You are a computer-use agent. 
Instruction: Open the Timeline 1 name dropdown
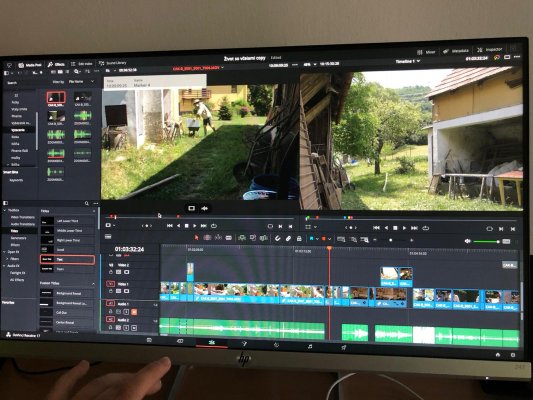pos(408,62)
